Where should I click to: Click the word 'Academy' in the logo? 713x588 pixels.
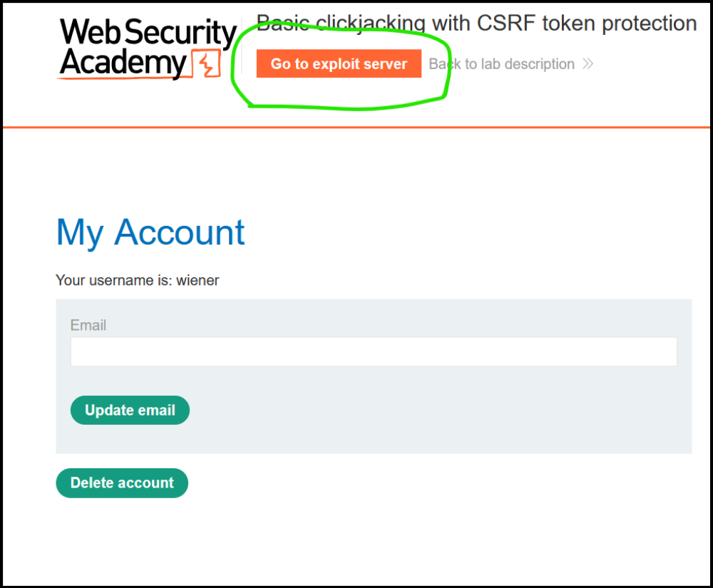[x=123, y=62]
